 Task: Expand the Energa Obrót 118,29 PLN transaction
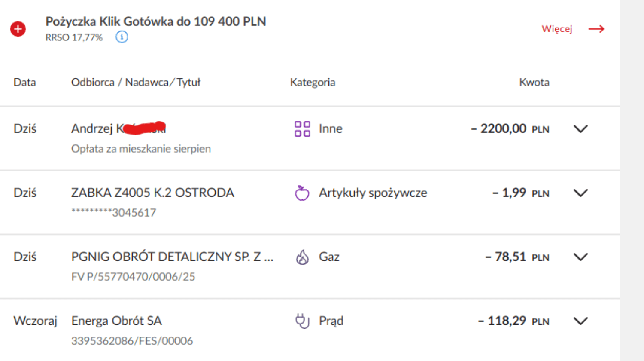pyautogui.click(x=580, y=321)
